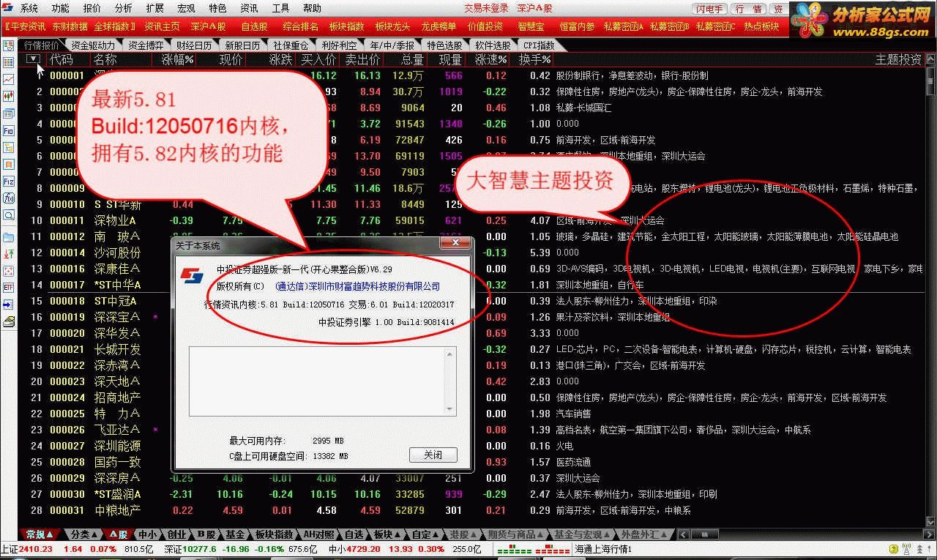
Task: Expand the A股 bottom tab menu
Action: pos(118,534)
